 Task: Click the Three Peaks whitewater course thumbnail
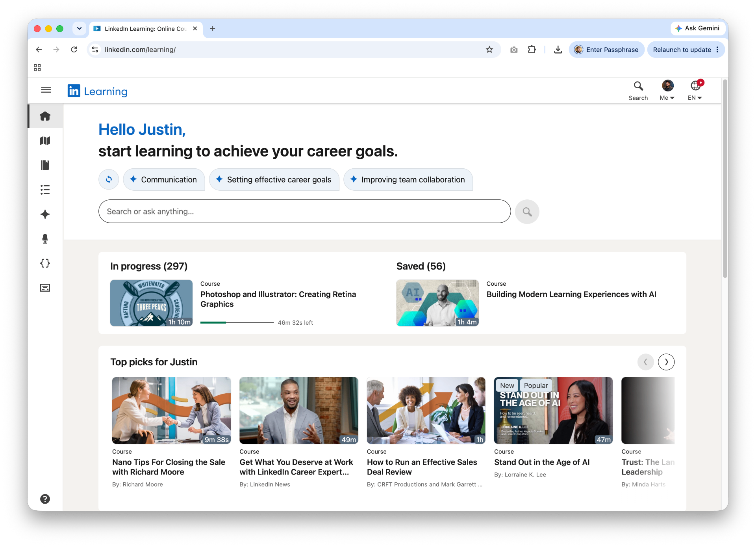click(x=151, y=303)
